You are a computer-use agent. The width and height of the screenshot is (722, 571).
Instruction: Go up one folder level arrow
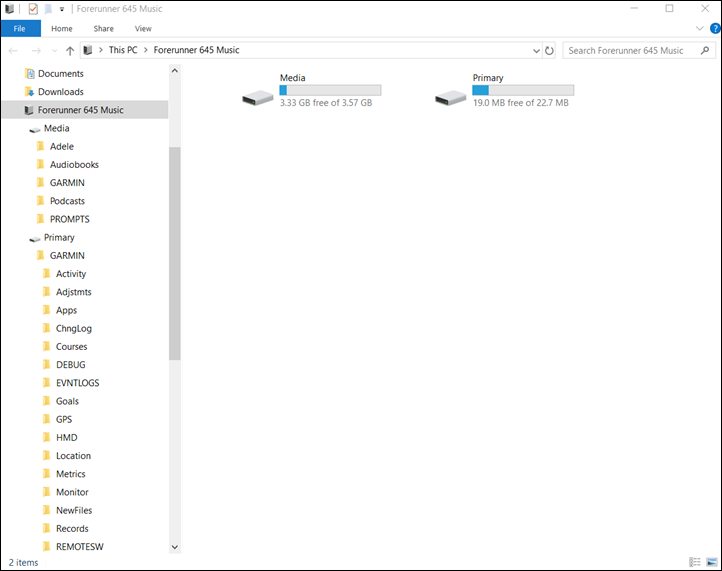pyautogui.click(x=70, y=51)
